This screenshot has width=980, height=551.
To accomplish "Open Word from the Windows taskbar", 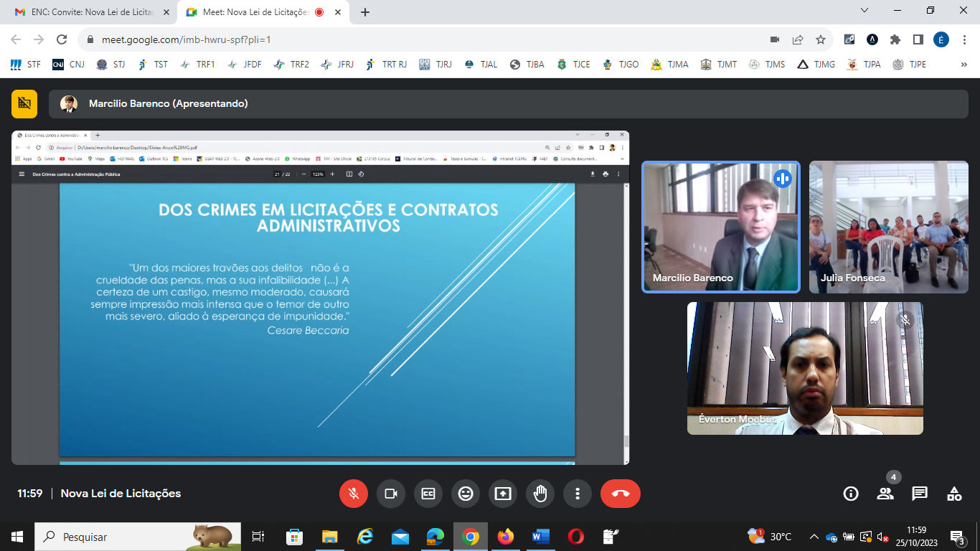I will 540,537.
